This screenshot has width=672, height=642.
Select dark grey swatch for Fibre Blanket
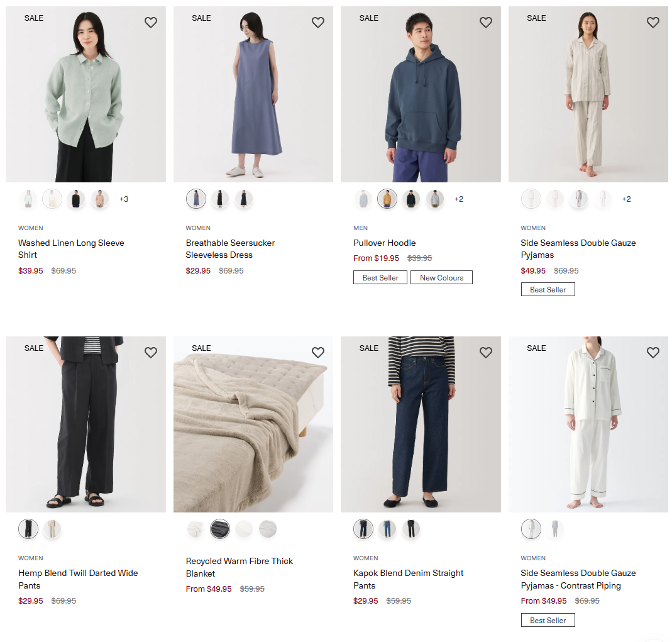(220, 529)
